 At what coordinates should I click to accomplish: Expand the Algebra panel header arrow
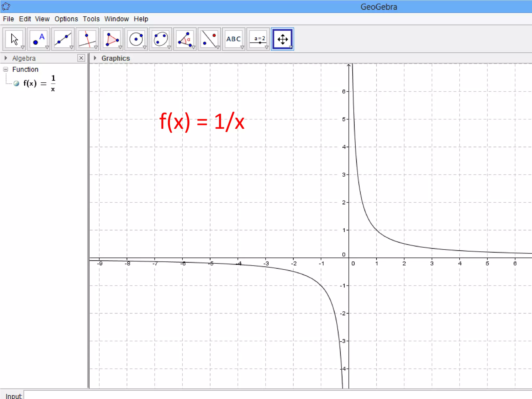tap(6, 58)
